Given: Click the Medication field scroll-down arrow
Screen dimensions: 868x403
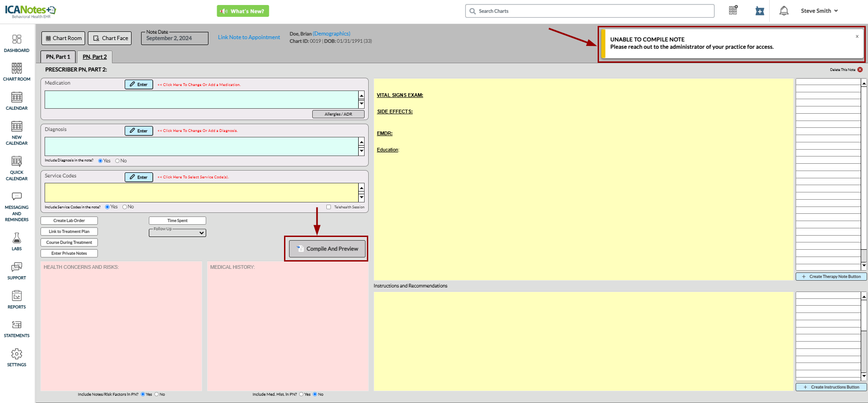Looking at the screenshot, I should click(x=361, y=104).
